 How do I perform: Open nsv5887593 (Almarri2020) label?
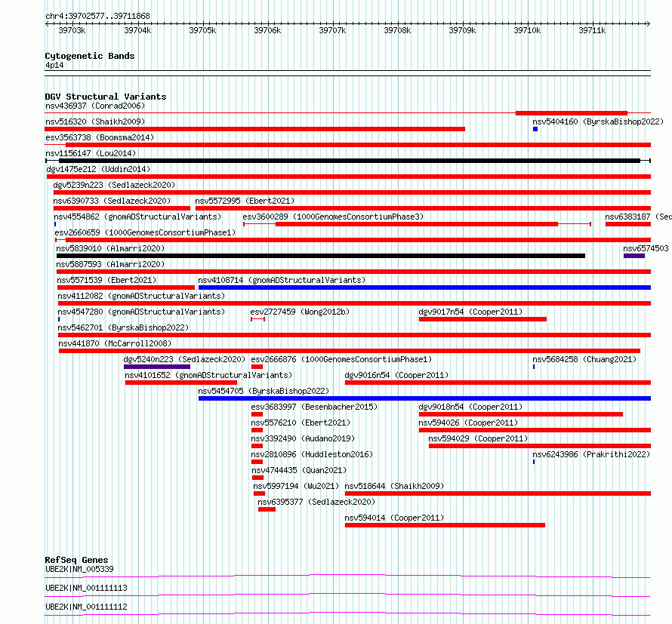tap(110, 264)
